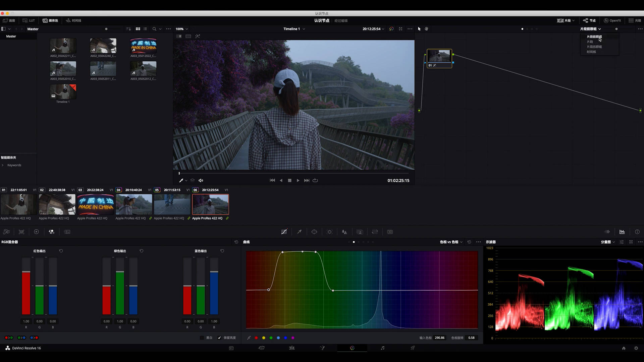Expand the Keywords smart bin

click(3, 165)
